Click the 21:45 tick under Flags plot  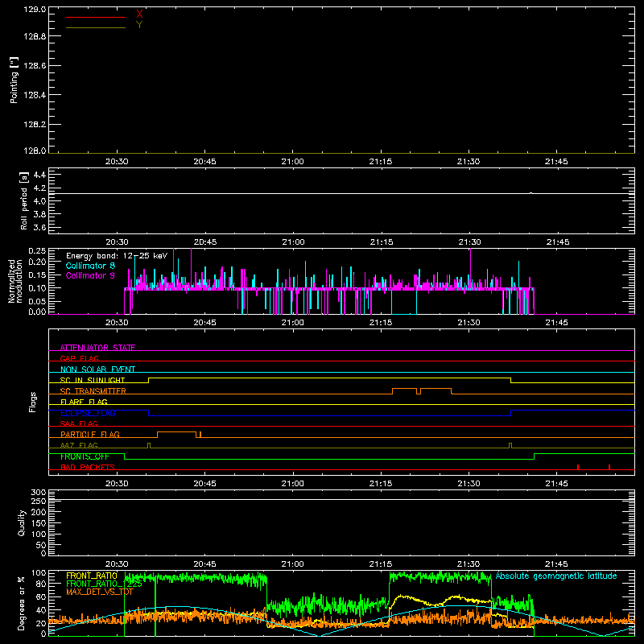coord(556,484)
